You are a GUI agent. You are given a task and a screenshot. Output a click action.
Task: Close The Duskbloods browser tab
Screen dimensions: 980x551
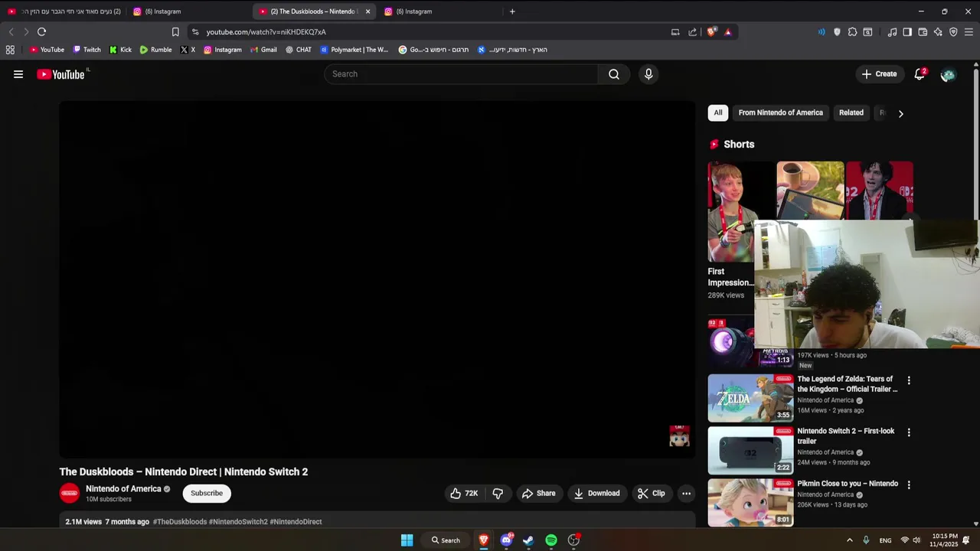click(x=367, y=11)
